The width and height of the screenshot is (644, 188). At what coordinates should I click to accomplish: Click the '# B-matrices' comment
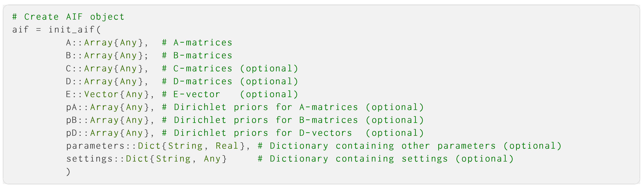click(197, 56)
